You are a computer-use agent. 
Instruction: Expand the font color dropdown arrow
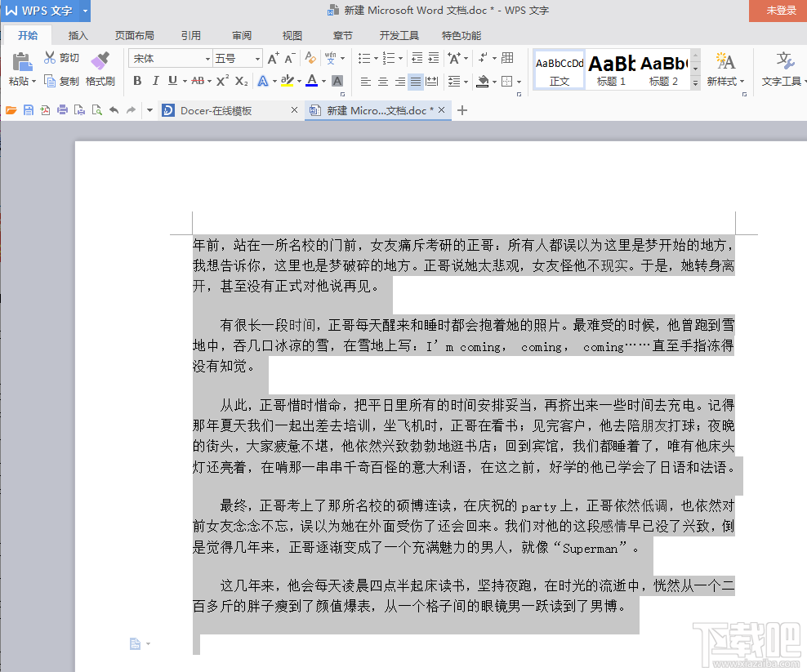pos(323,81)
